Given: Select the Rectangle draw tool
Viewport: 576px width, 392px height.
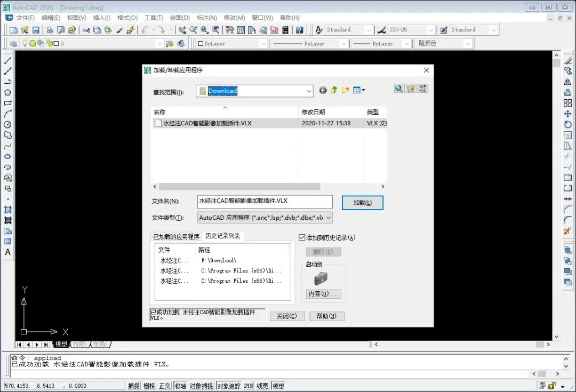Looking at the screenshot, I should coord(7,103).
